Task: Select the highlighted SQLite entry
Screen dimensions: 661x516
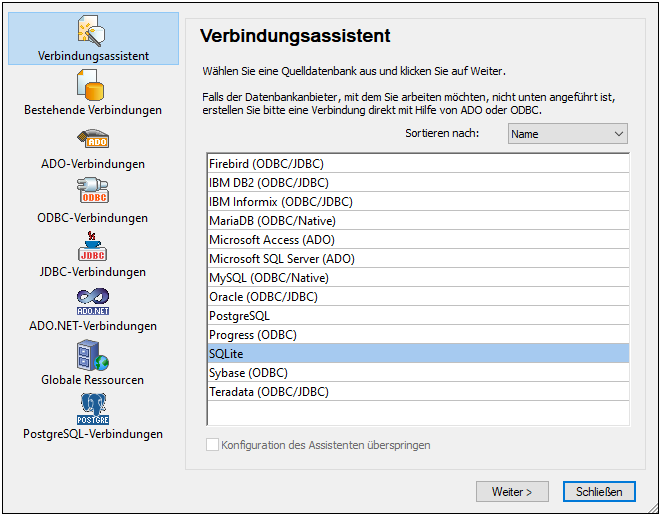Action: [226, 354]
